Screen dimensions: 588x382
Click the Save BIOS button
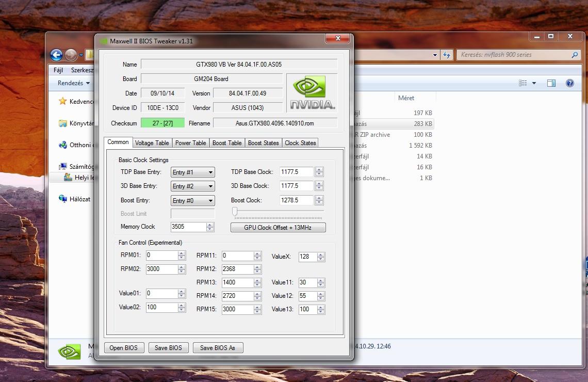[168, 347]
